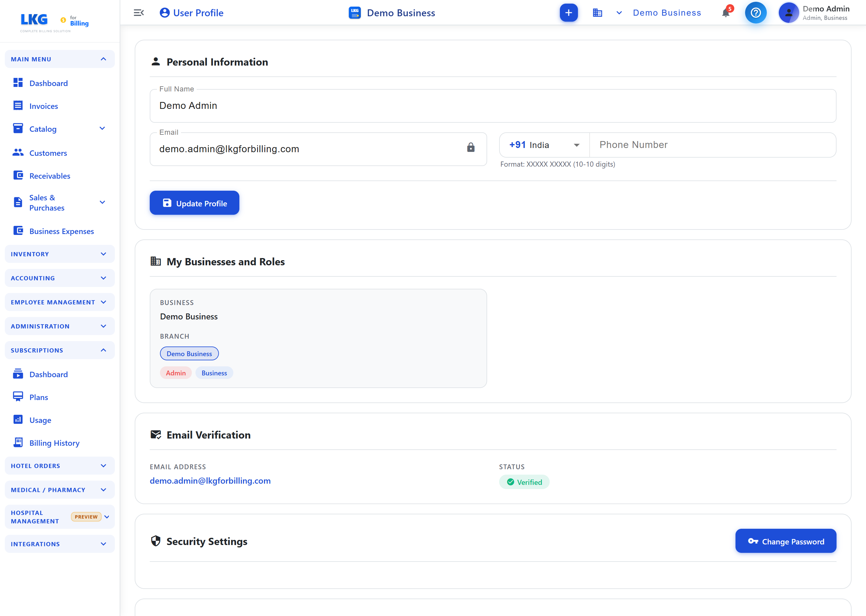Click the Catalog box icon
Screen dimensions: 866x616
pyautogui.click(x=18, y=129)
